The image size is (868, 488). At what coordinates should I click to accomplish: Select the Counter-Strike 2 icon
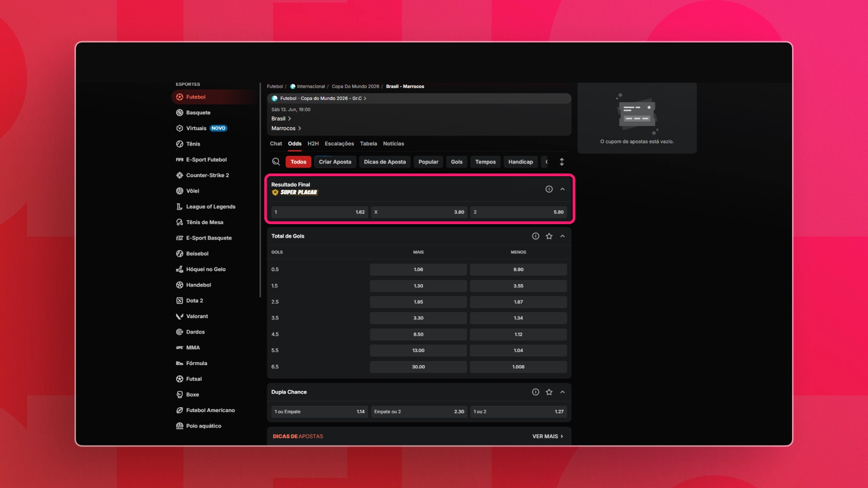[179, 175]
